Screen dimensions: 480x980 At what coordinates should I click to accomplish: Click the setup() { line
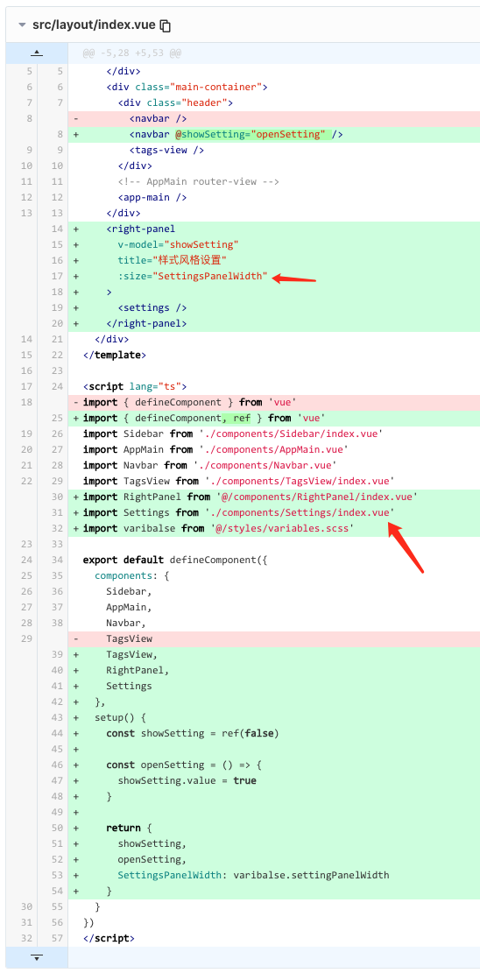pyautogui.click(x=274, y=717)
